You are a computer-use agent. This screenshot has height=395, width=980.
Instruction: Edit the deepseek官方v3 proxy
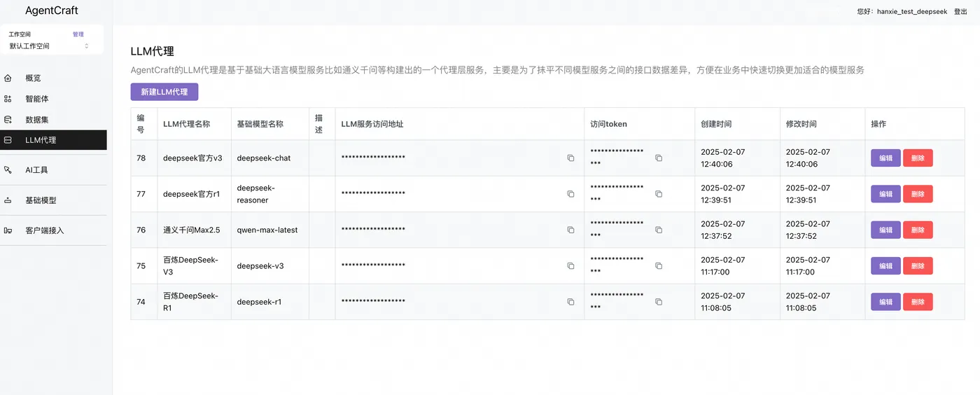tap(885, 158)
